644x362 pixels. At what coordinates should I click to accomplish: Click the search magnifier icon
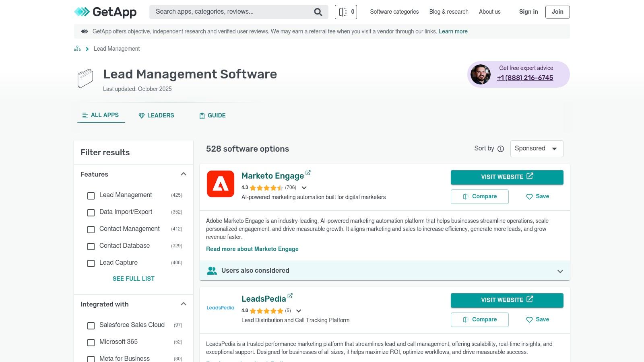pyautogui.click(x=318, y=12)
